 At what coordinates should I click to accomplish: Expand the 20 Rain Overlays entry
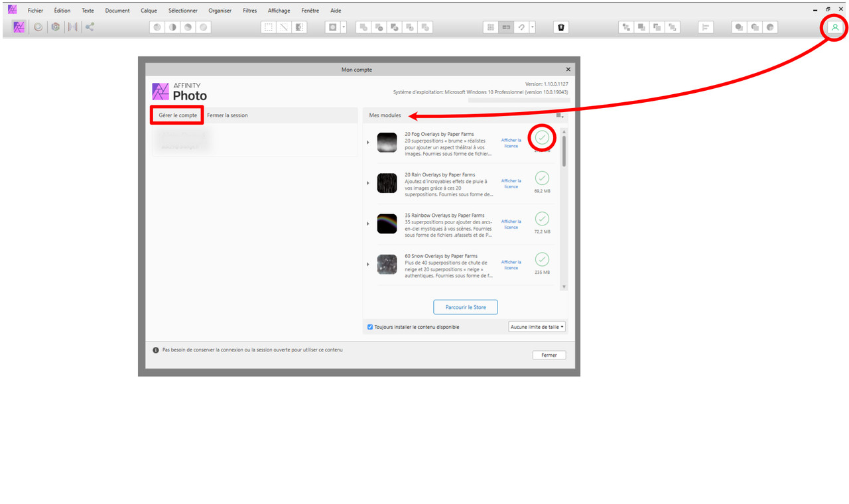click(368, 183)
